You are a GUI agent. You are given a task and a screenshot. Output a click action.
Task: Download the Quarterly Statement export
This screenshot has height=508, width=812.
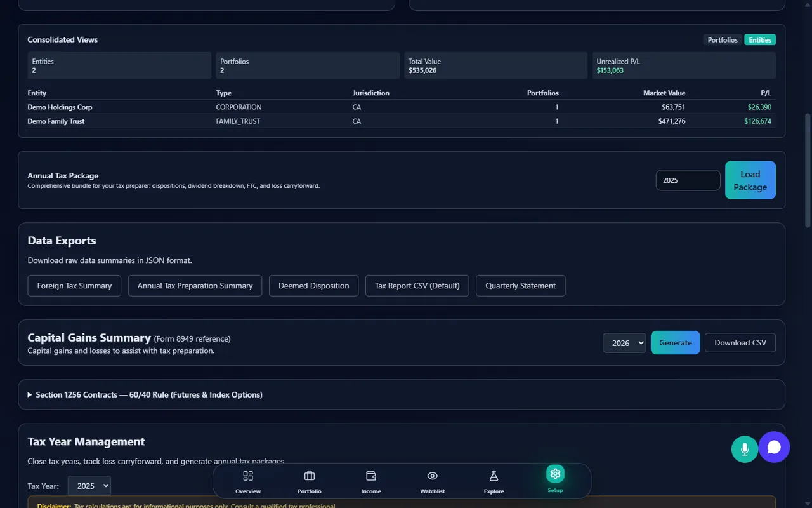tap(520, 286)
